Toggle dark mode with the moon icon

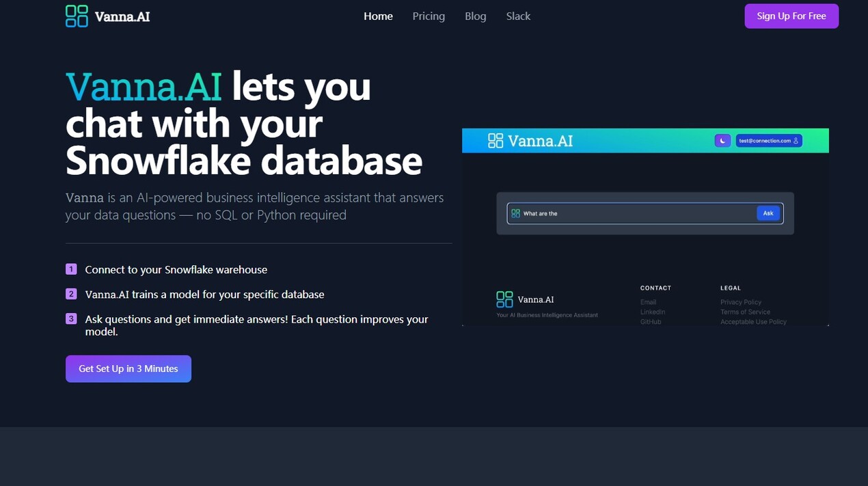[x=722, y=141]
